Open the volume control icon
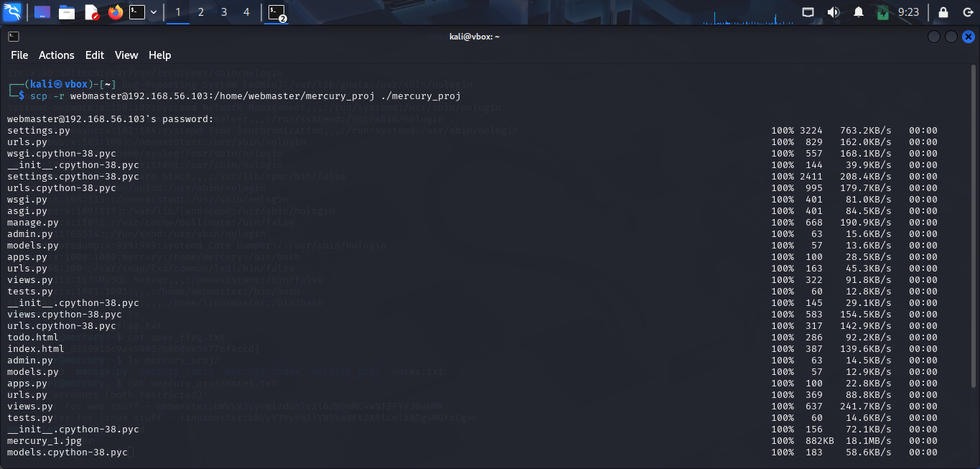The image size is (980, 469). 833,12
